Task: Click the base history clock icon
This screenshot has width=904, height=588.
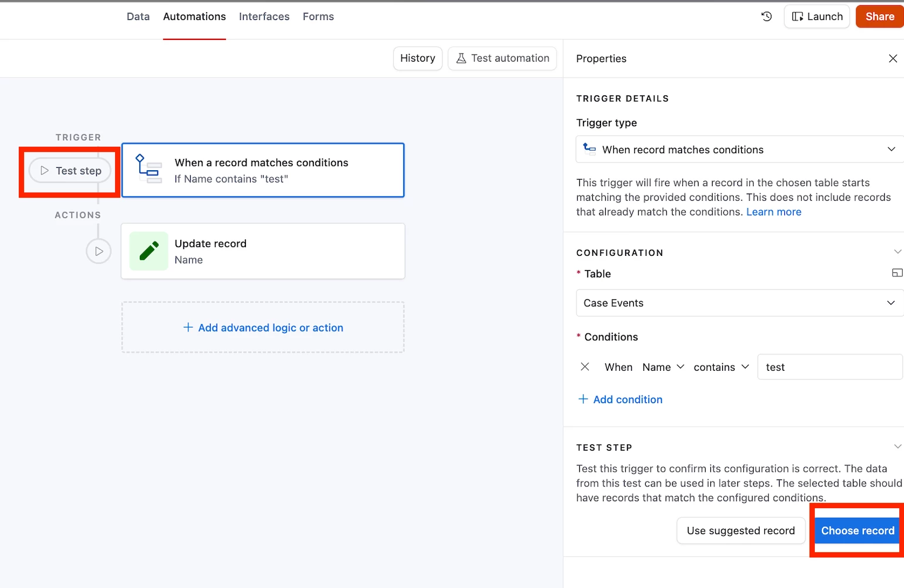Action: click(x=767, y=16)
